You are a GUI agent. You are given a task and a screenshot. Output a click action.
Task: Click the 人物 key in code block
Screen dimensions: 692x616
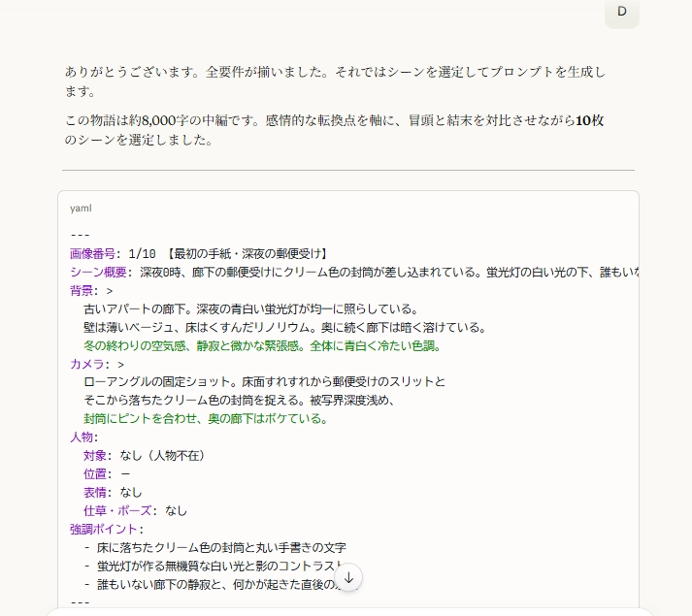(x=82, y=438)
